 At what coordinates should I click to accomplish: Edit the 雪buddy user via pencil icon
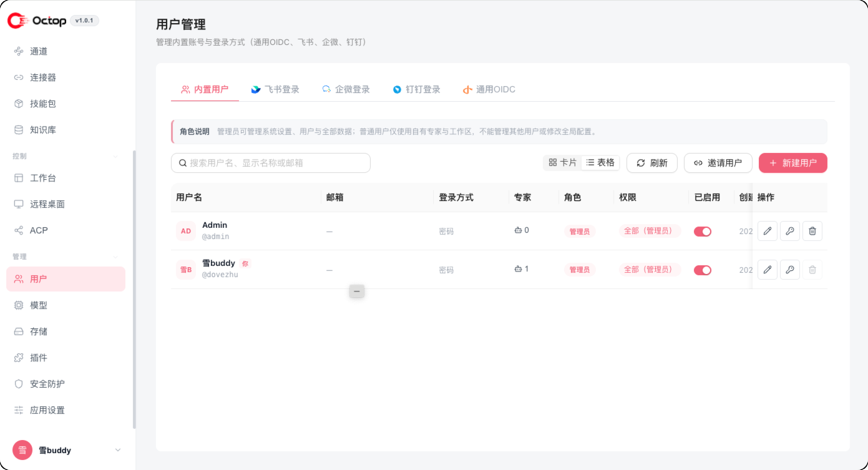[768, 270]
